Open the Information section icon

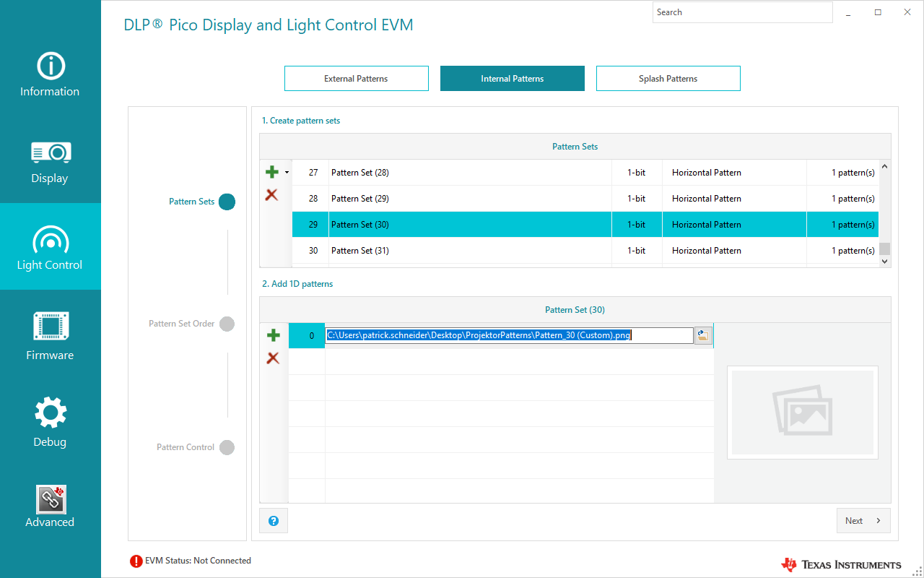(51, 66)
